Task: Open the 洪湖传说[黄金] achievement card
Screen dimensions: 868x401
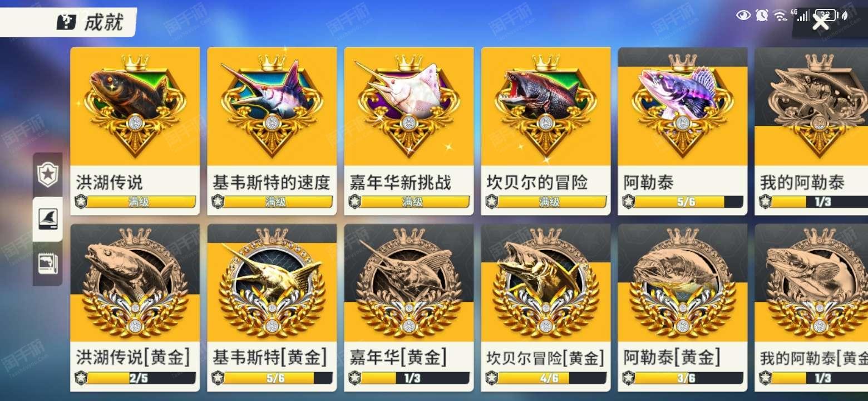Action: [135, 308]
